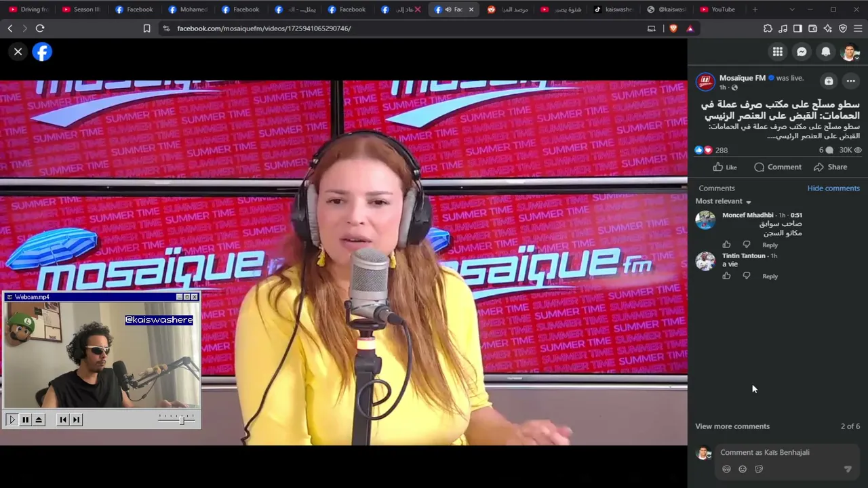Switch to the YouTube tab
Viewport: 868px width, 488px height.
[x=718, y=9]
